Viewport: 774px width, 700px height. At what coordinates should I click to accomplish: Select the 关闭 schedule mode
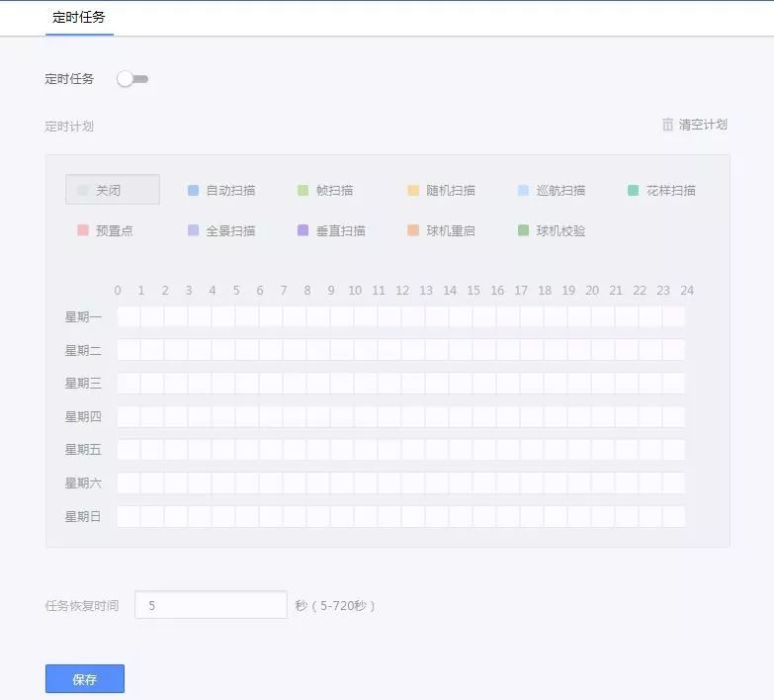tap(112, 190)
